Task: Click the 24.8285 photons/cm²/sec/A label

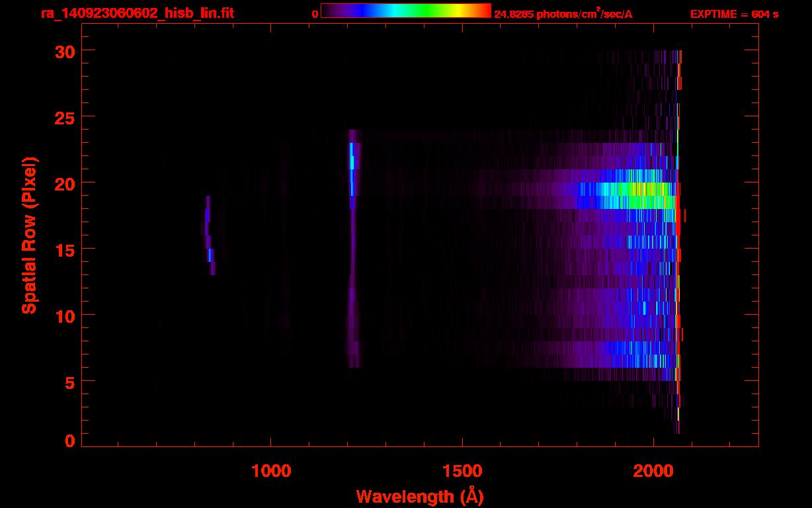Action: pos(563,14)
